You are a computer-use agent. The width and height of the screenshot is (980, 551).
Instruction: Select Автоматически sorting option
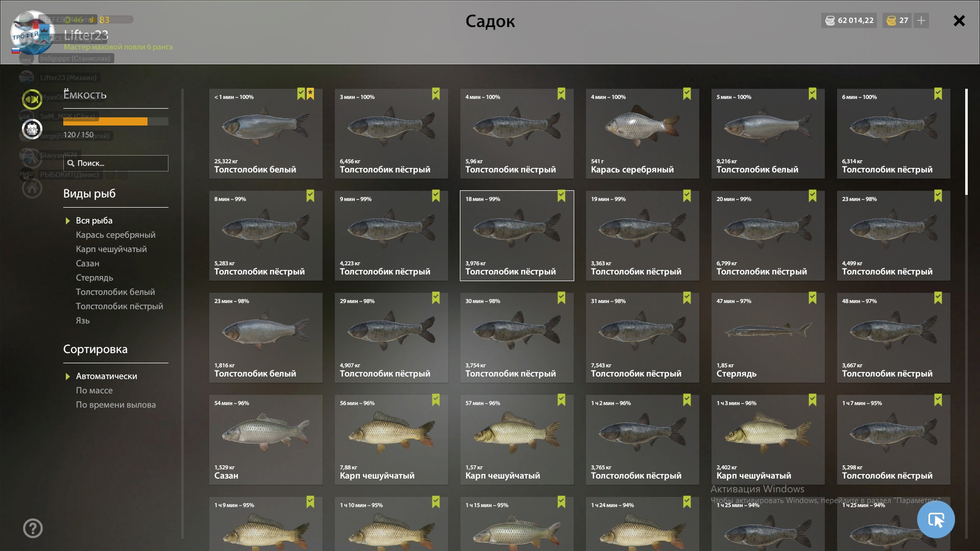[107, 376]
